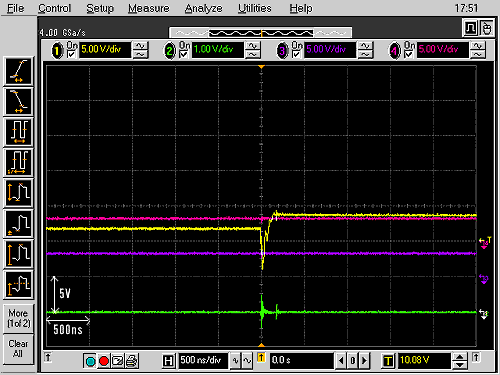Select the measurement icon with dashed average line

pos(19,285)
